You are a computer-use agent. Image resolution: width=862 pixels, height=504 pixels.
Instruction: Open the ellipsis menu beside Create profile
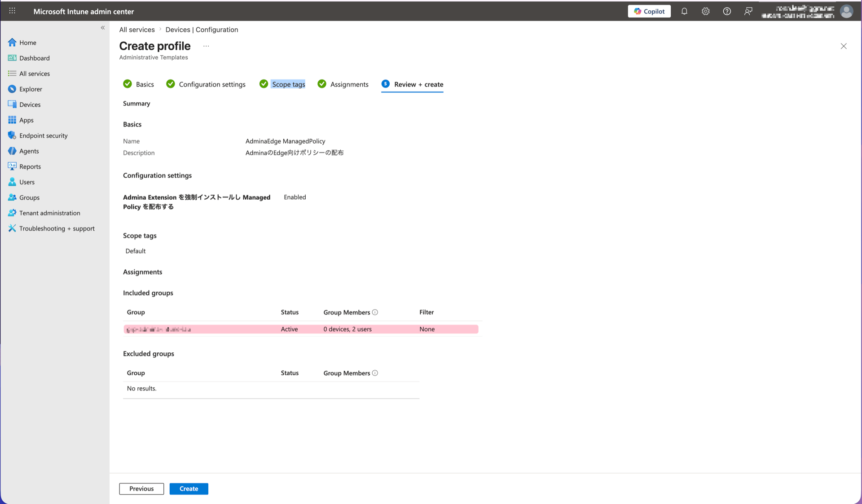(206, 46)
